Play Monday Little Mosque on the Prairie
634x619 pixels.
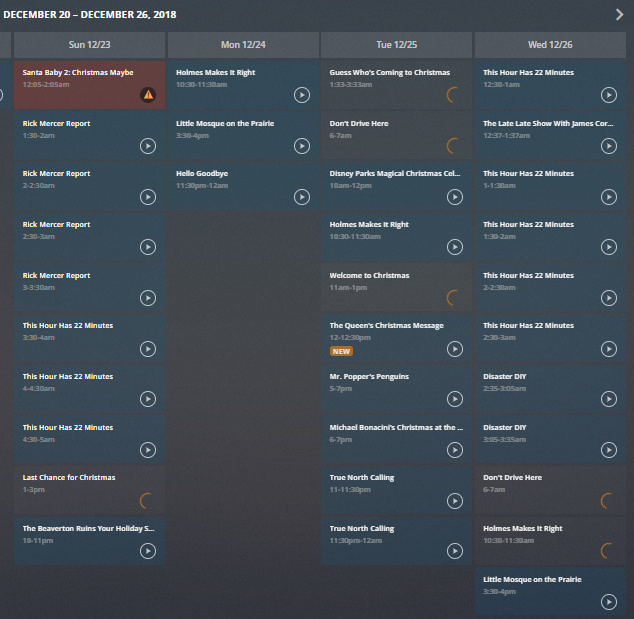[302, 146]
